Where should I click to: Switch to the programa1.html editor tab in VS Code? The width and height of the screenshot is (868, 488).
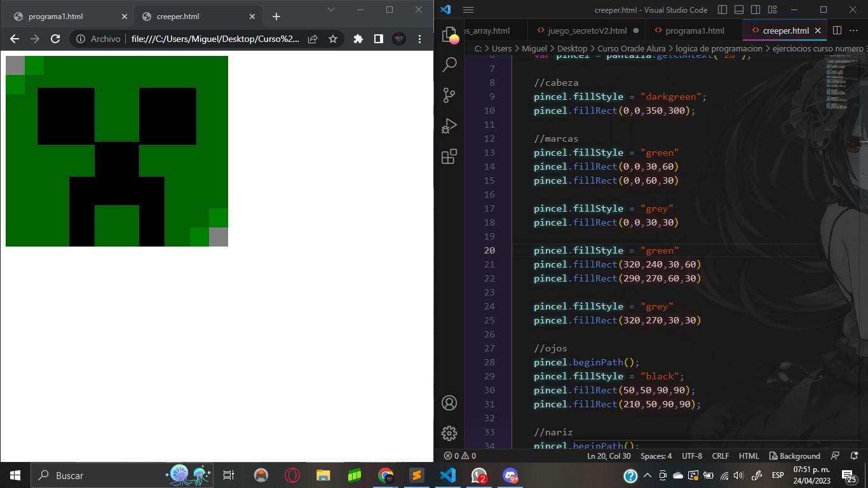tap(694, 30)
